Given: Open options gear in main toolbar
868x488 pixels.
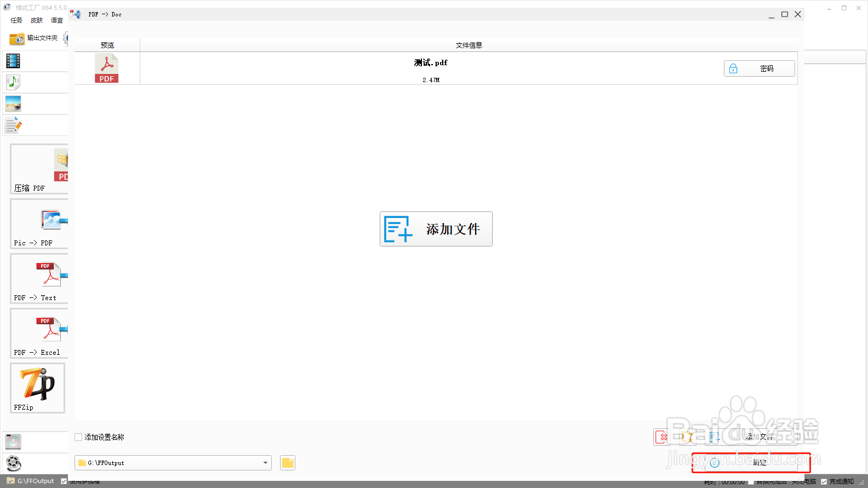Looking at the screenshot, I should coord(66,38).
